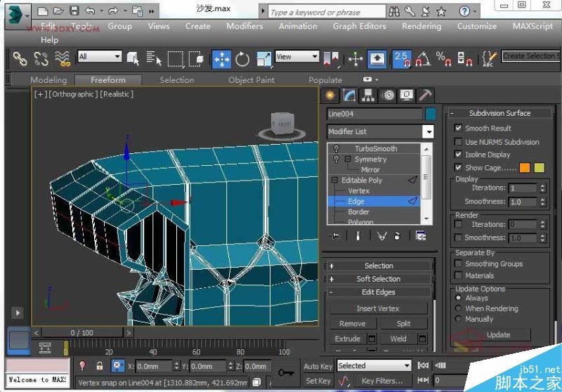Screen dimensions: 562x392
Task: Toggle the 2.5D Snaps button
Action: 402,59
